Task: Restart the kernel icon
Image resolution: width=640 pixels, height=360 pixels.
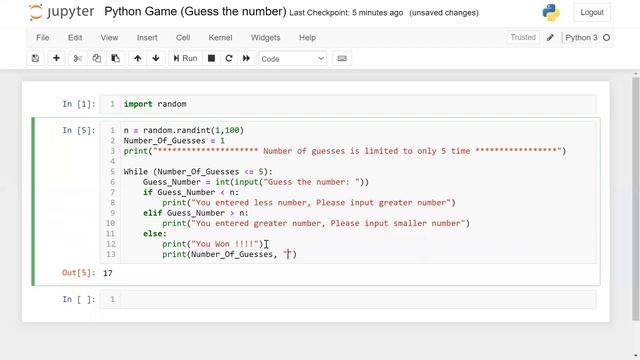Action: [229, 58]
